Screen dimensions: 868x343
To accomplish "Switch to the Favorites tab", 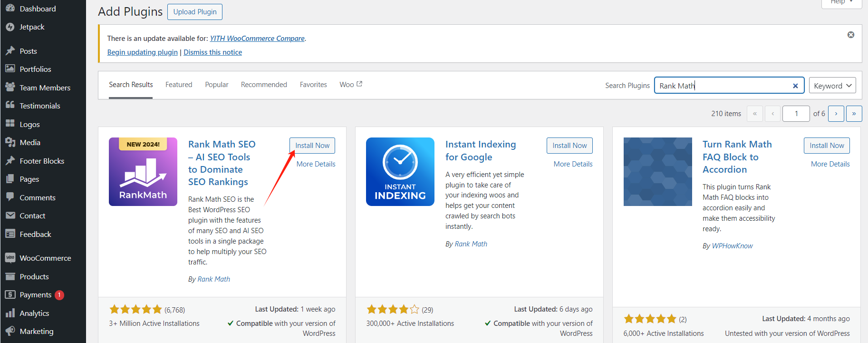I will (x=313, y=85).
